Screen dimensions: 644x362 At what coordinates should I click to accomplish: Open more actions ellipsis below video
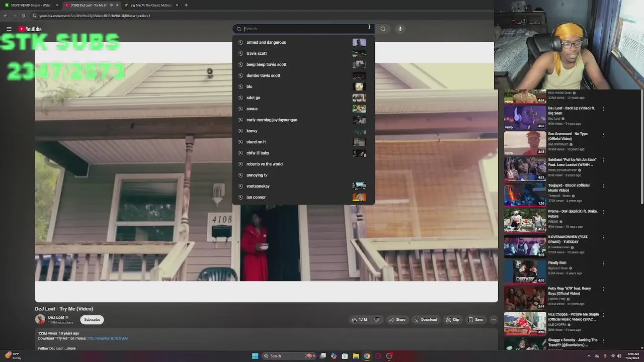(494, 320)
